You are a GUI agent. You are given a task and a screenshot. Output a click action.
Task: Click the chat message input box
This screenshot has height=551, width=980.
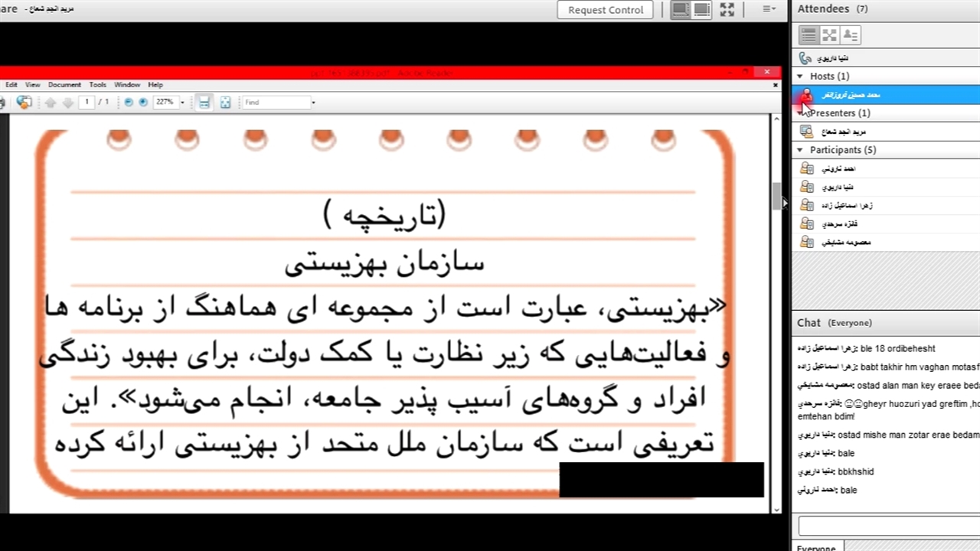click(888, 526)
